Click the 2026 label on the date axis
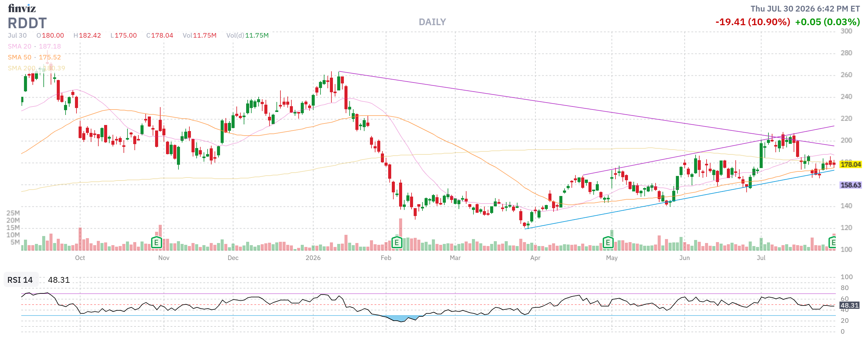Image resolution: width=868 pixels, height=341 pixels. [313, 258]
